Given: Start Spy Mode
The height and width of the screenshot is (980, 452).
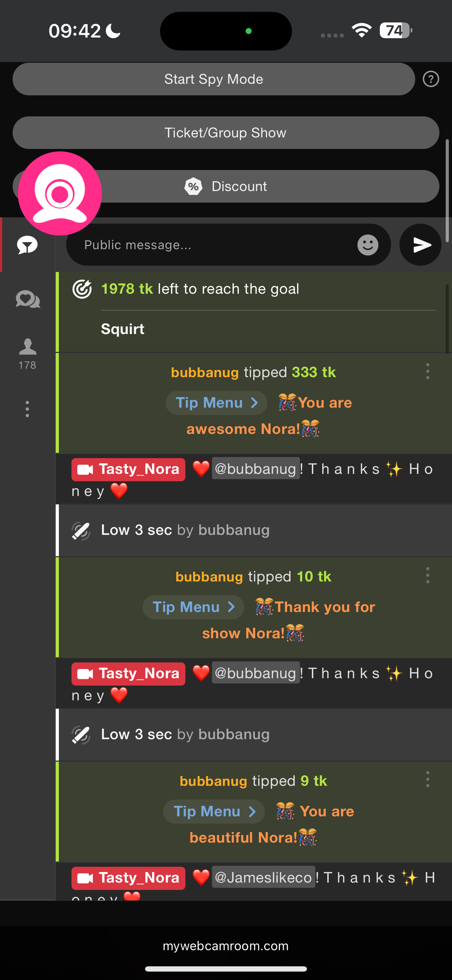Looking at the screenshot, I should [214, 79].
